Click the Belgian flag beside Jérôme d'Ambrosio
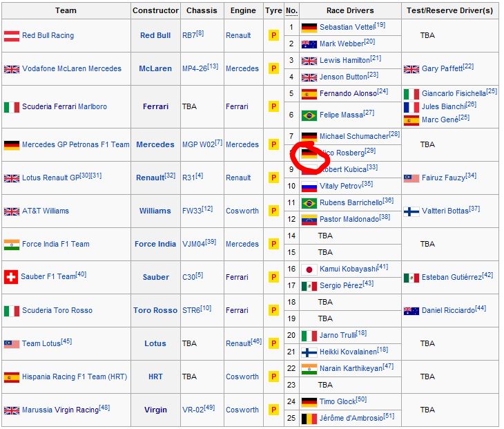 (309, 417)
